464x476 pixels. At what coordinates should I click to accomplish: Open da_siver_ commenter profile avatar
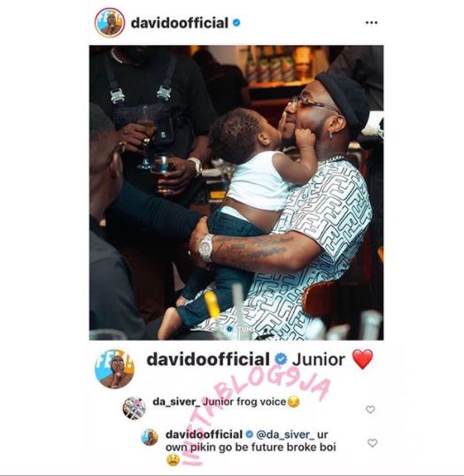134,408
